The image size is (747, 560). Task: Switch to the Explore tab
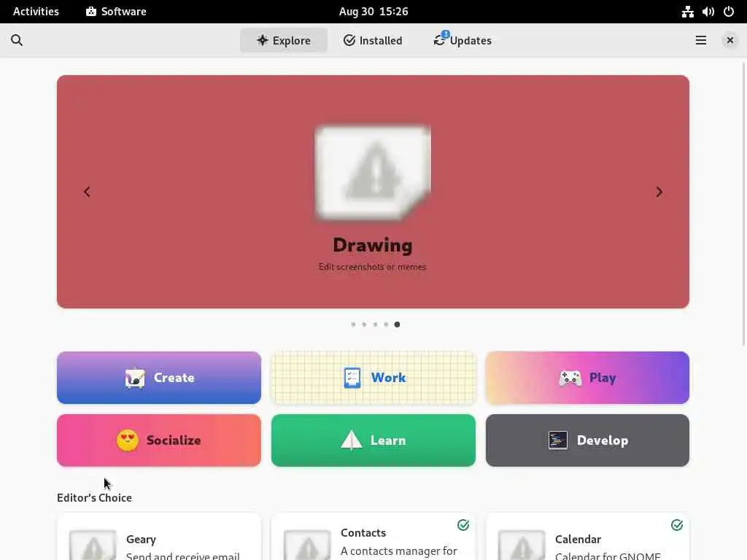coord(284,41)
